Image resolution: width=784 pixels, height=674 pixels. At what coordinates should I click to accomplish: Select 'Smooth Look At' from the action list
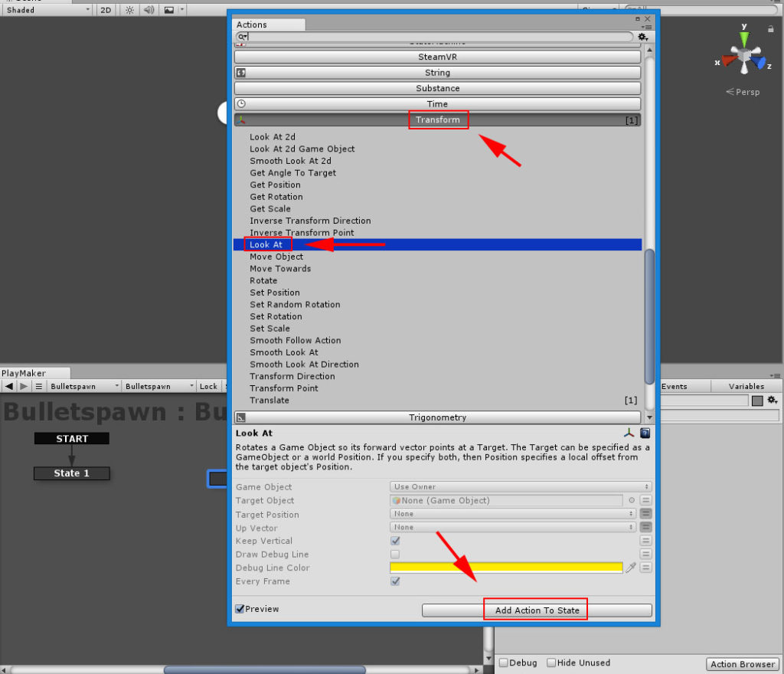tap(285, 352)
